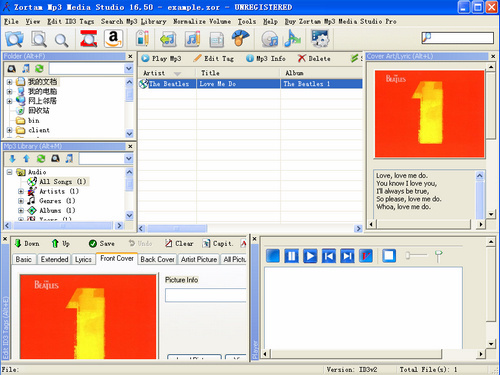Screen dimensions: 500x375
Task: Stop playback with the player stop button
Action: click(x=273, y=256)
